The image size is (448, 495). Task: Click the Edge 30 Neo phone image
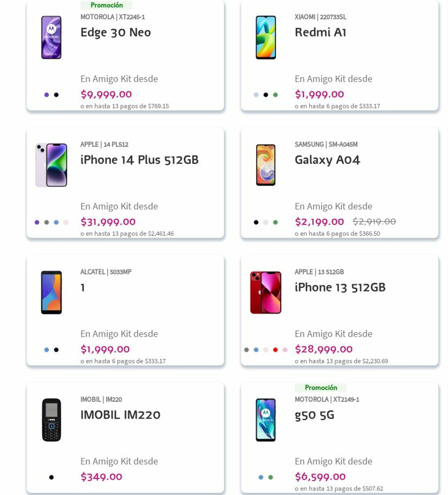[x=51, y=37]
